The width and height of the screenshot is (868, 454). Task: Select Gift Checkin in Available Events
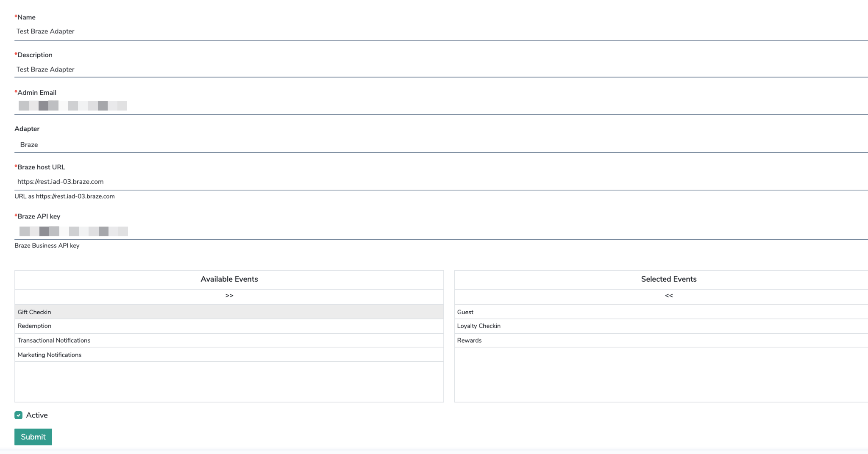(229, 312)
